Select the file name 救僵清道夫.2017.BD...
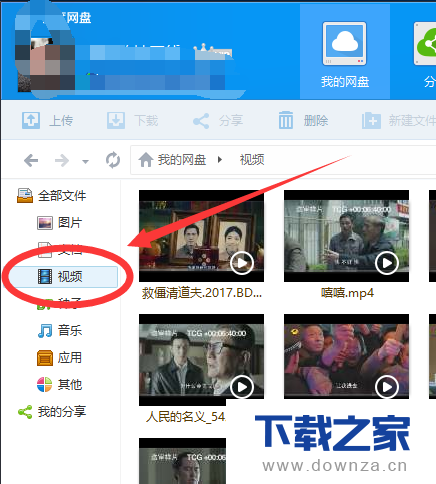Image resolution: width=436 pixels, height=484 pixels. click(202, 293)
